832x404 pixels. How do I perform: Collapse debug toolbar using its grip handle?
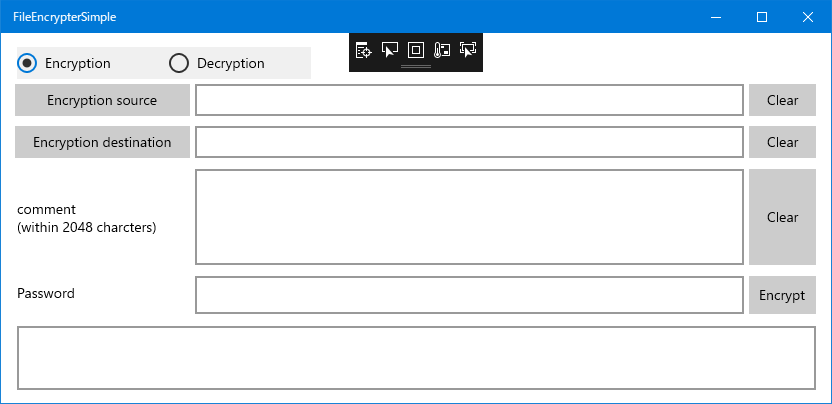coord(416,67)
